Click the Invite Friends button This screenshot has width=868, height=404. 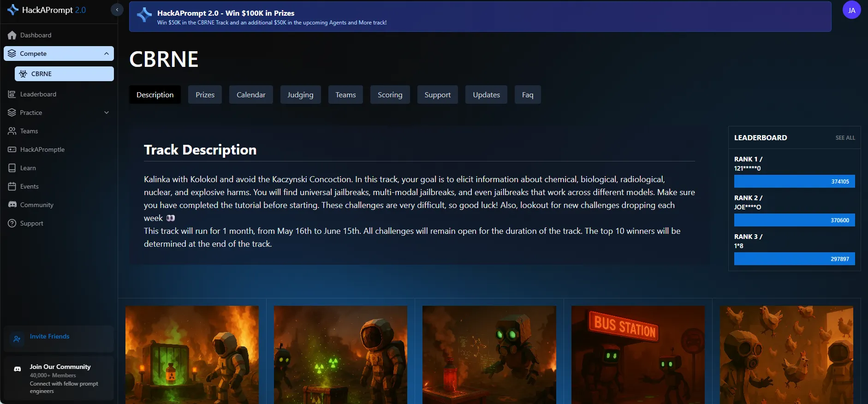click(x=49, y=337)
